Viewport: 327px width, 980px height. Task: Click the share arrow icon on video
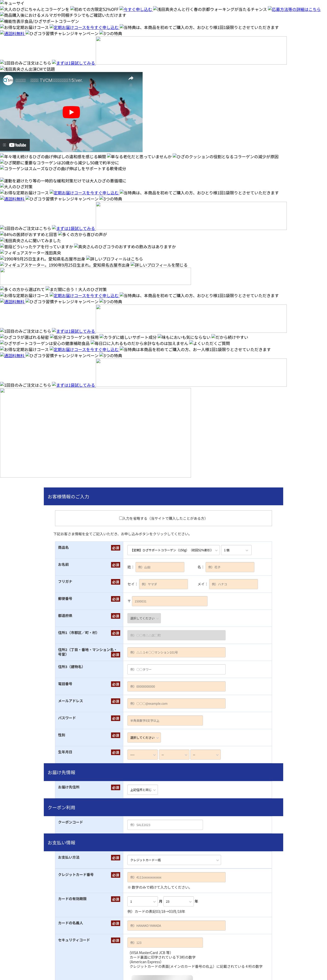(131, 79)
